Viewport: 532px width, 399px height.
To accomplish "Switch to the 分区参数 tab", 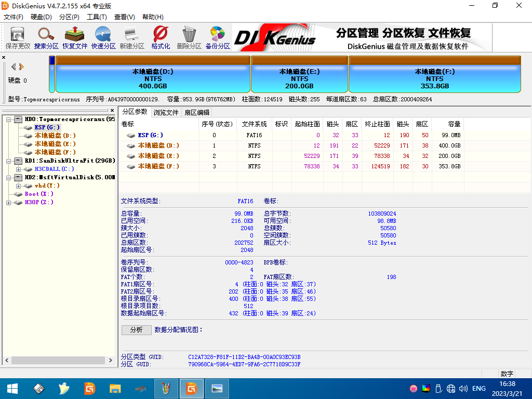I will (135, 112).
